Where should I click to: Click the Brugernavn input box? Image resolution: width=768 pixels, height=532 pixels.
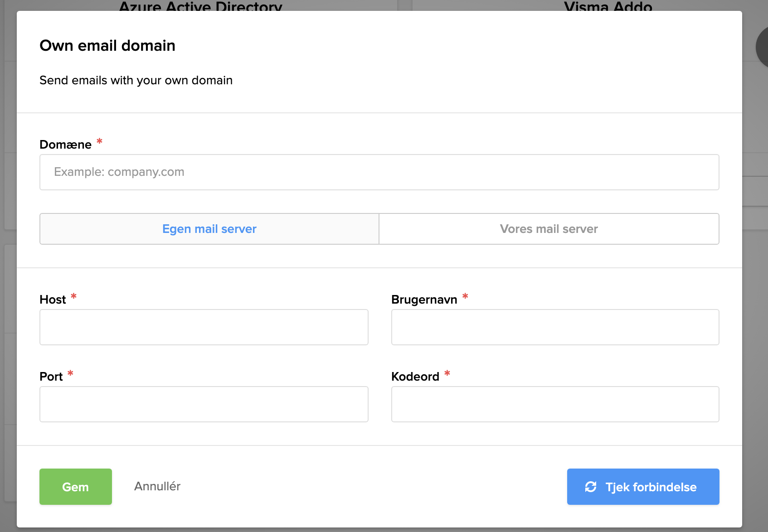coord(555,327)
